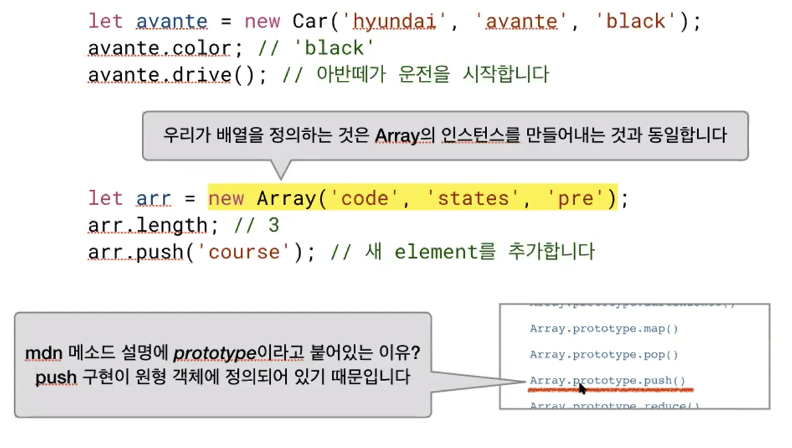Click the '// 새 element를 추가합니다' comment
792x448 pixels.
(x=463, y=251)
